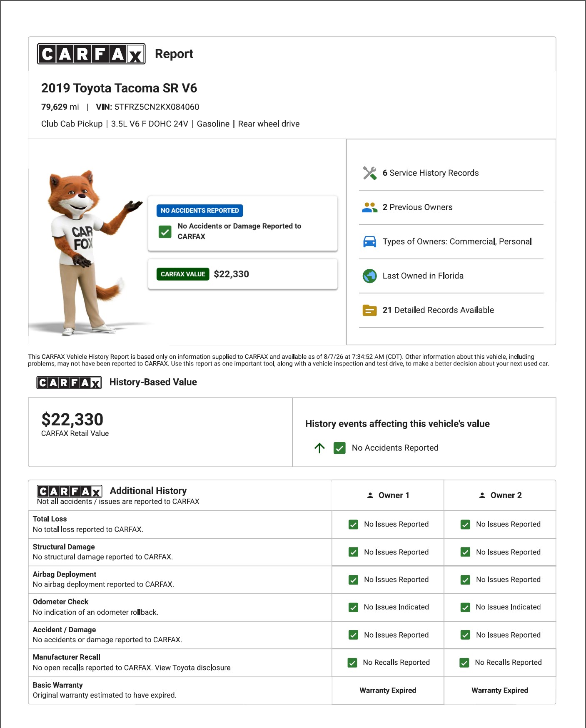Click the Previous Owners people icon
The image size is (586, 728).
coord(369,207)
